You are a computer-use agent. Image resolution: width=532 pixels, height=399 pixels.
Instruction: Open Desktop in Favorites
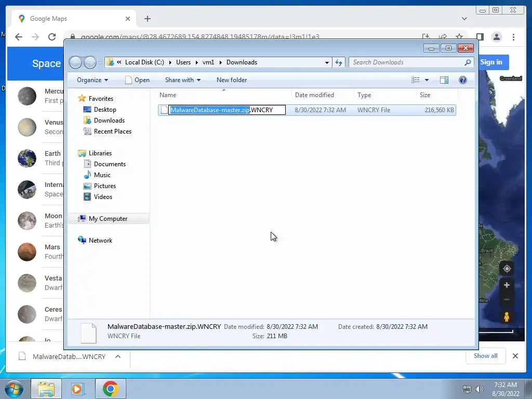tap(105, 110)
